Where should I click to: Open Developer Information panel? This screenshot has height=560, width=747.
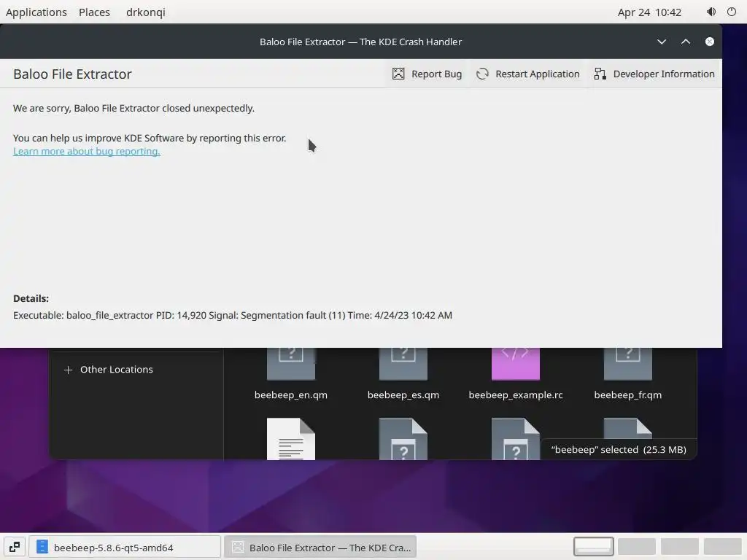654,74
